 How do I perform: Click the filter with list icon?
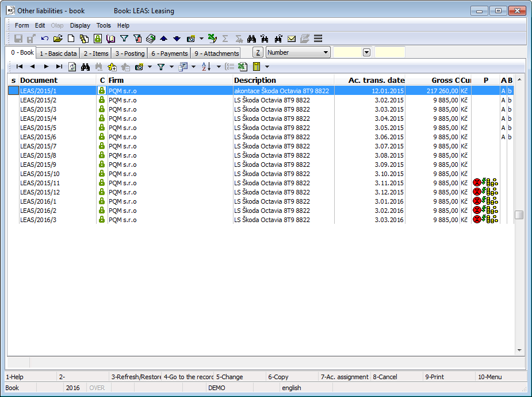coord(137,39)
